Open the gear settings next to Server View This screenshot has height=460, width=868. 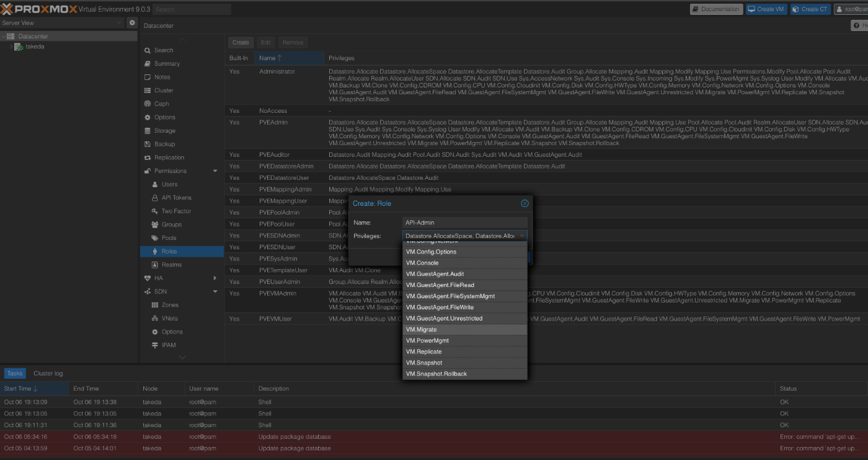(x=132, y=23)
